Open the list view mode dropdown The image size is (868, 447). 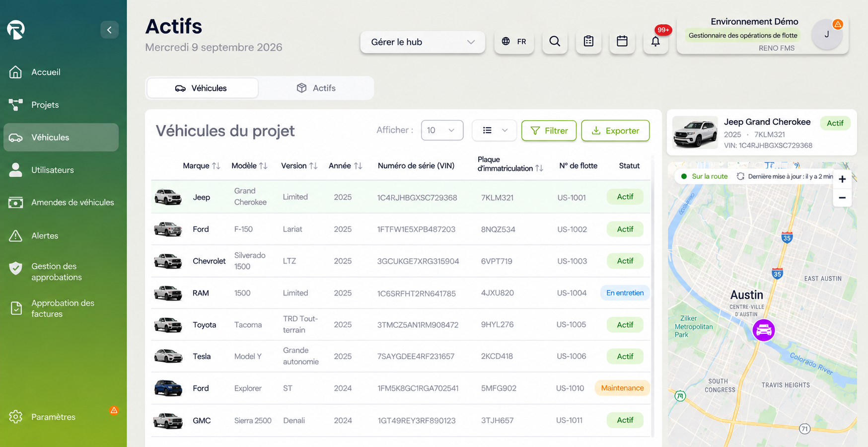click(x=494, y=130)
